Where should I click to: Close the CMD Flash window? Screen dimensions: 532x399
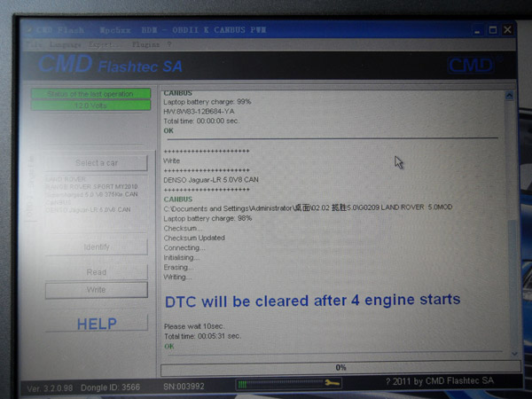[507, 30]
